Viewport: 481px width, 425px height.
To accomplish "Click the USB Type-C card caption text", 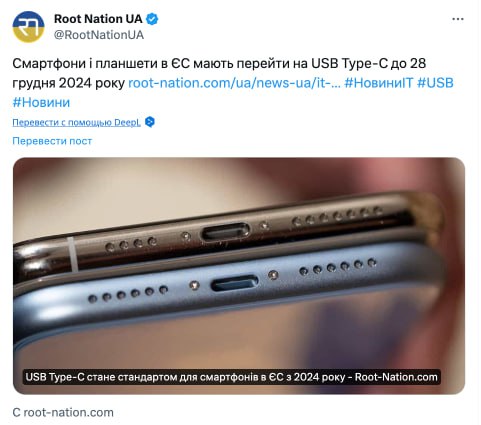I will (231, 377).
